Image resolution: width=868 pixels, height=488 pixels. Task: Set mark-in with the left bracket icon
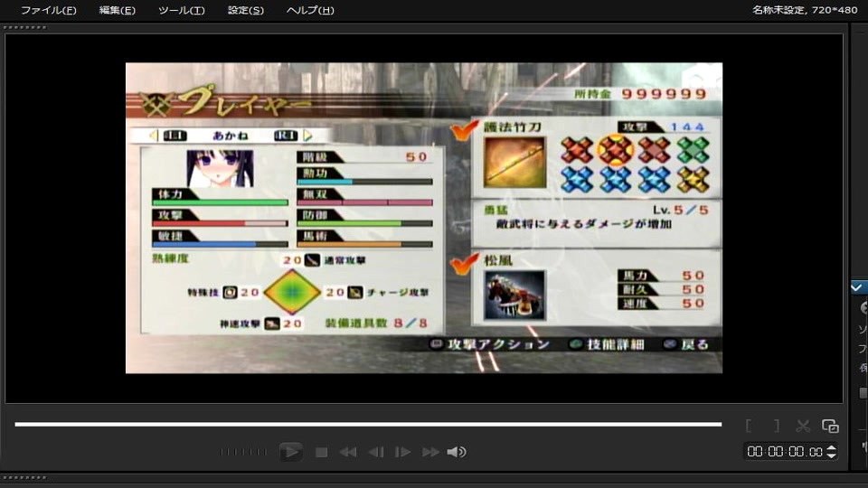click(x=749, y=426)
